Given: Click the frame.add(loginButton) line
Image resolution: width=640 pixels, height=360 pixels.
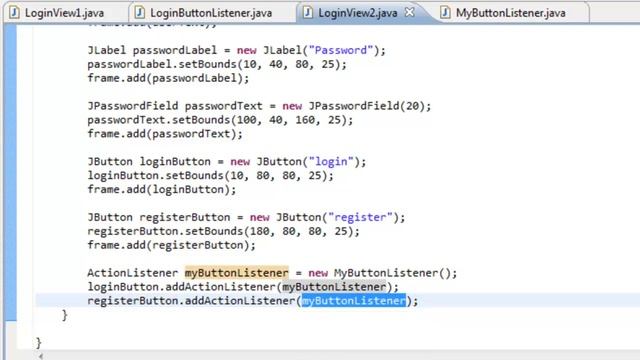Looking at the screenshot, I should (x=161, y=189).
